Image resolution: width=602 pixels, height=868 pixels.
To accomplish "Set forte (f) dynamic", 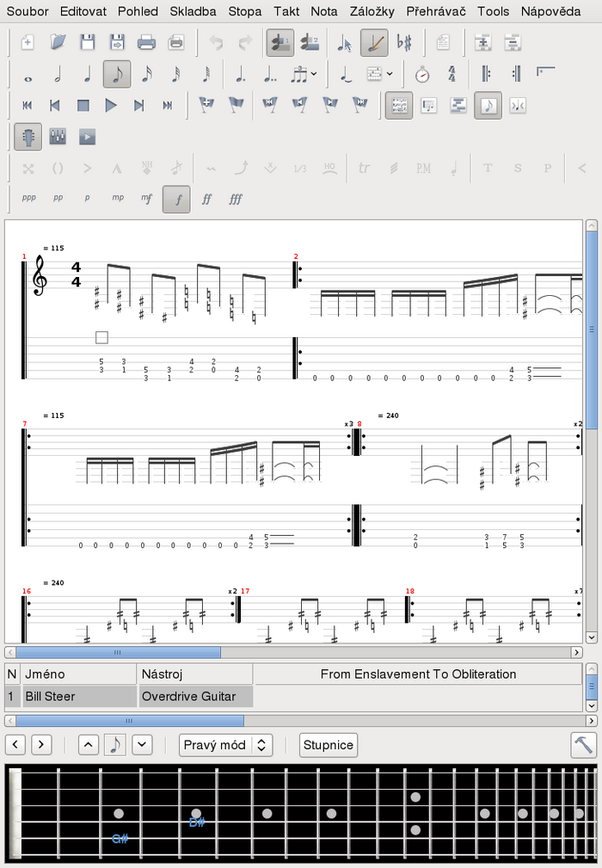I will pos(176,200).
